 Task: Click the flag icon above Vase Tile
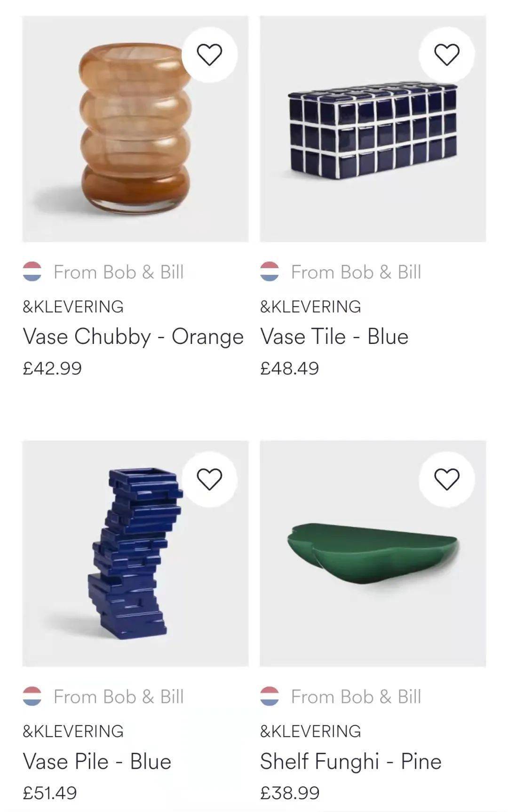point(270,271)
